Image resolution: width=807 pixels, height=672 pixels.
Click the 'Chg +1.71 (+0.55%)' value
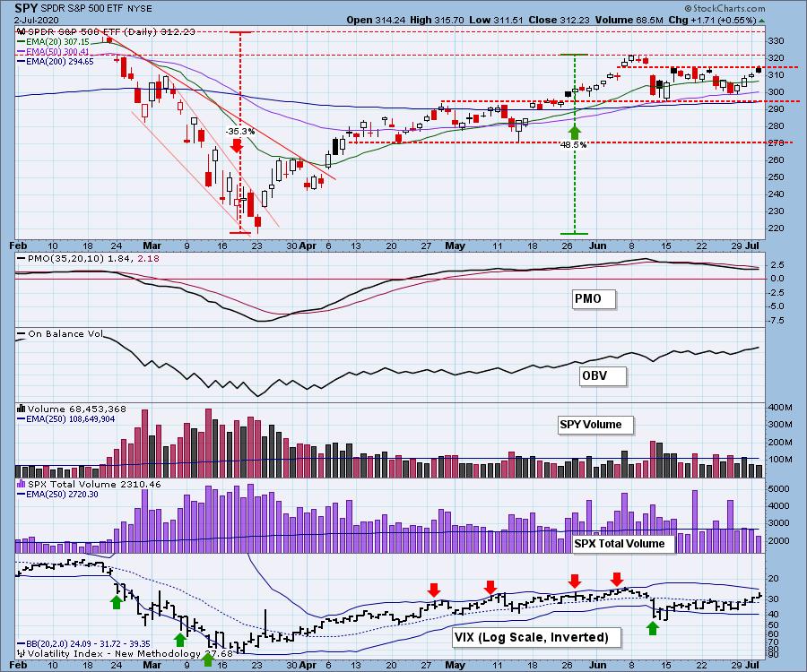(x=712, y=20)
